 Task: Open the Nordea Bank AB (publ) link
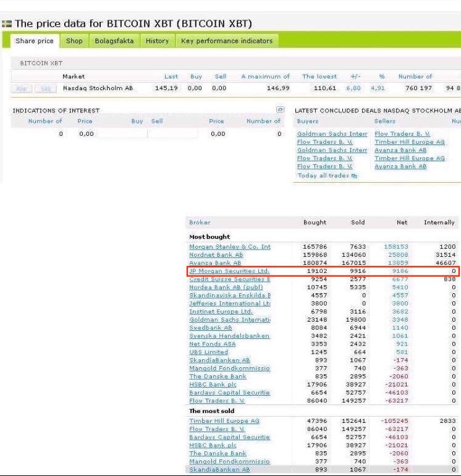pos(226,287)
